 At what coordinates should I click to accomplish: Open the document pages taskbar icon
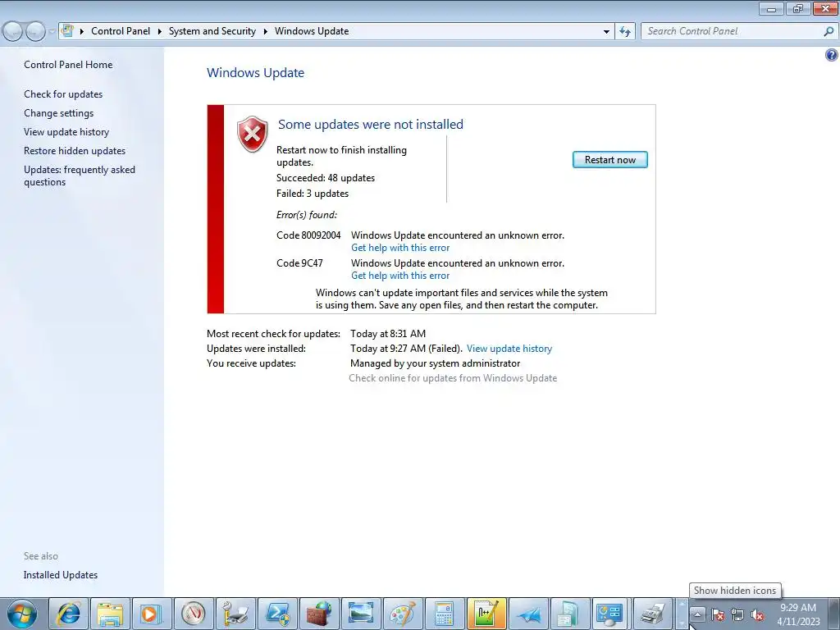(569, 614)
